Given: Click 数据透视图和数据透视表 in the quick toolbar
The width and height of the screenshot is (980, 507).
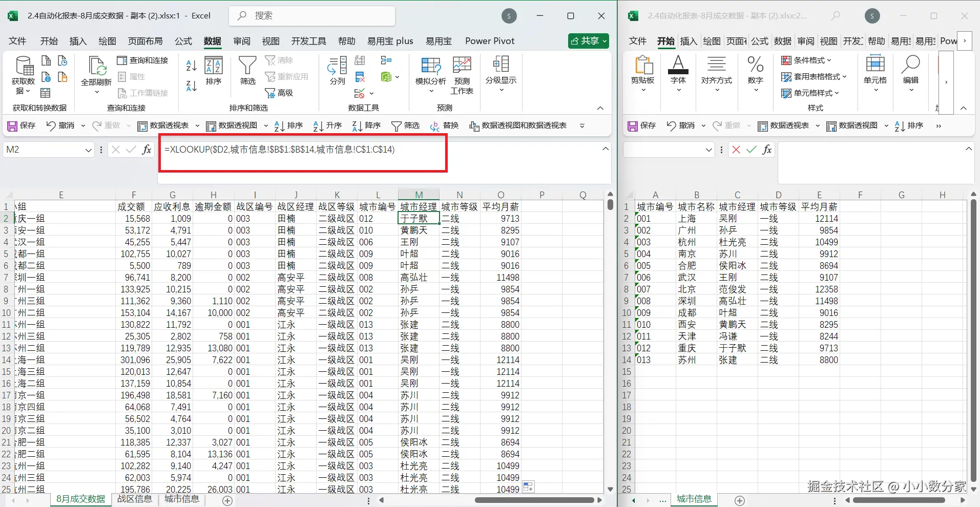Looking at the screenshot, I should pos(518,125).
